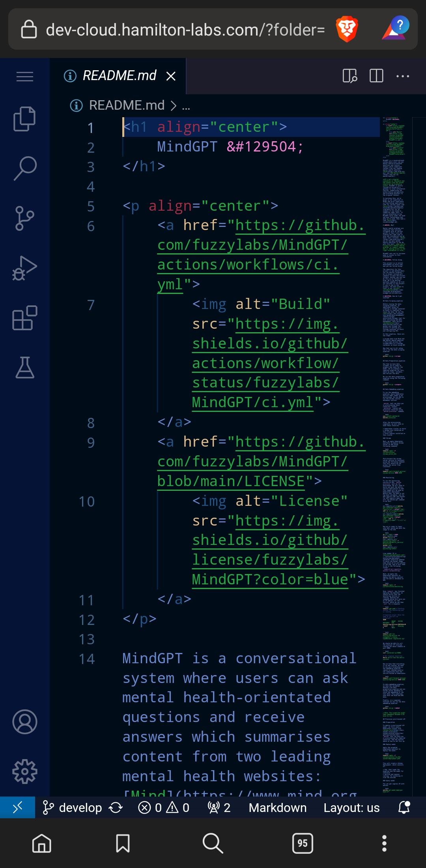
Task: Open the Extensions view
Action: [x=24, y=318]
